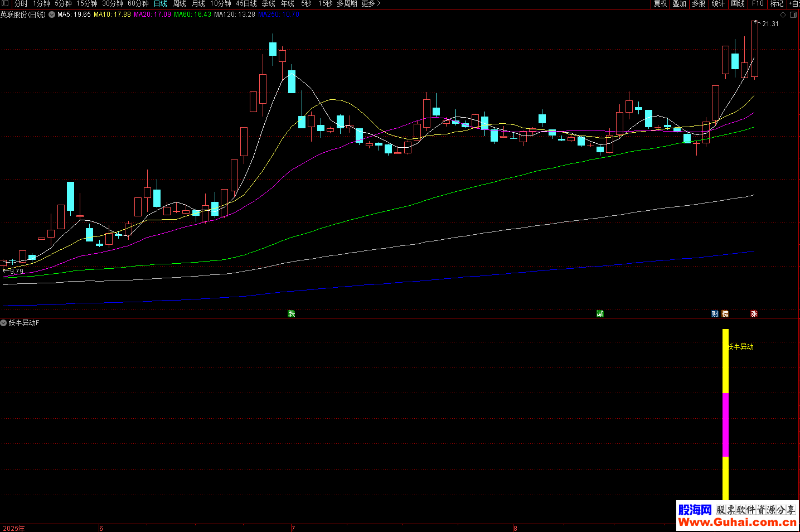Click the panel toggle icon at the top-left corner
Screen dimensions: 800x532
point(6,3)
